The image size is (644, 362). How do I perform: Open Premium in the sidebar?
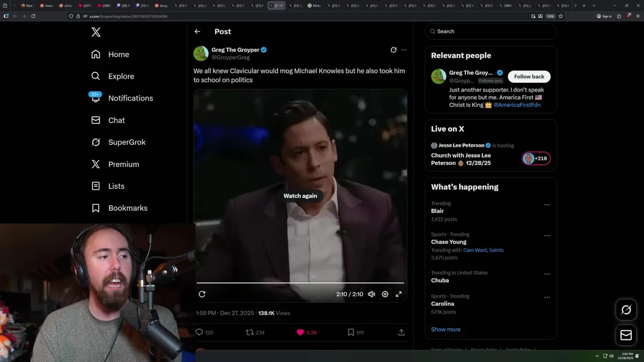115,164
